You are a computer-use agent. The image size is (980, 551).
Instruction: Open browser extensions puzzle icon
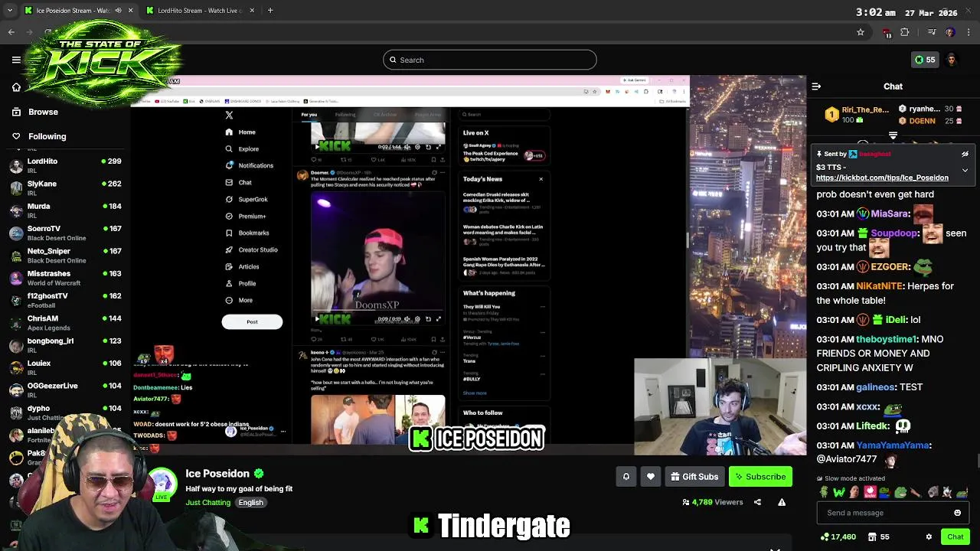click(905, 32)
